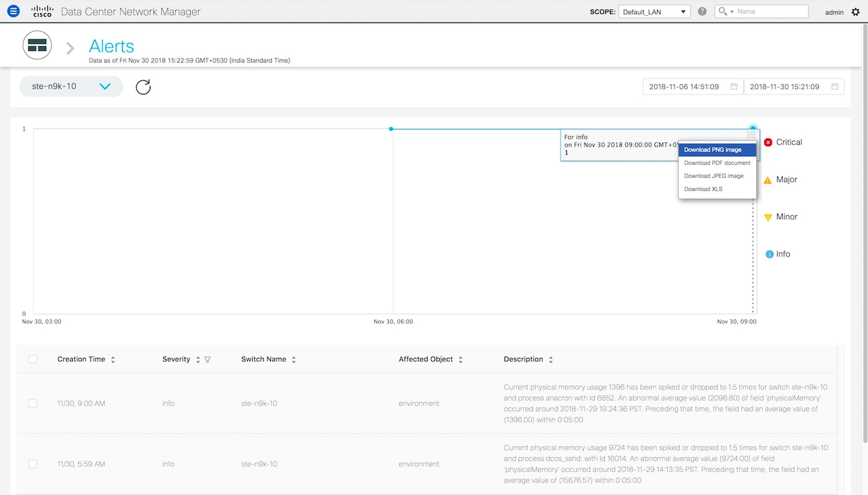Click the chart data point at 06:00
This screenshot has height=495, width=868.
click(391, 129)
